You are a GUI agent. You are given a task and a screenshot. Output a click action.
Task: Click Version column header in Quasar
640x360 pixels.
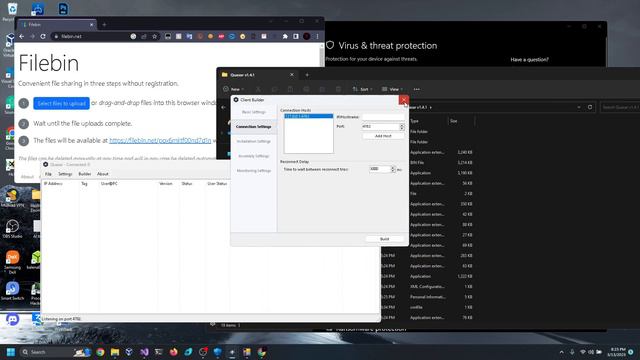coord(166,184)
